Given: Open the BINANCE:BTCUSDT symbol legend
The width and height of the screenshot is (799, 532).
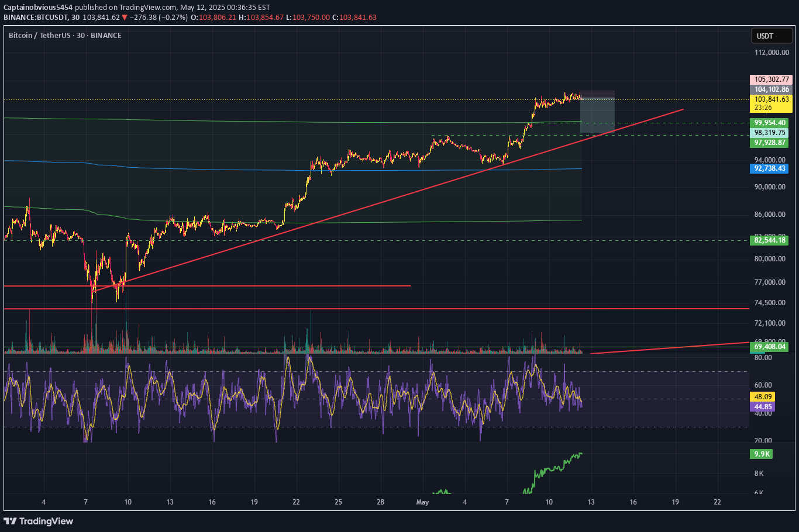Looking at the screenshot, I should (x=36, y=17).
